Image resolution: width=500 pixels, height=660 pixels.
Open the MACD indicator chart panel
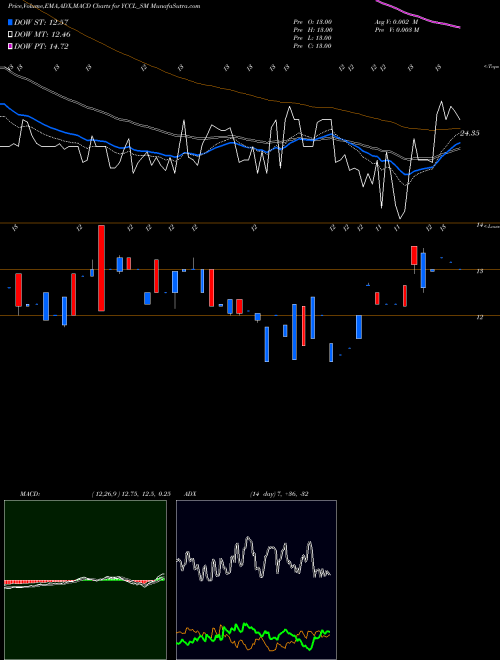coord(85,580)
